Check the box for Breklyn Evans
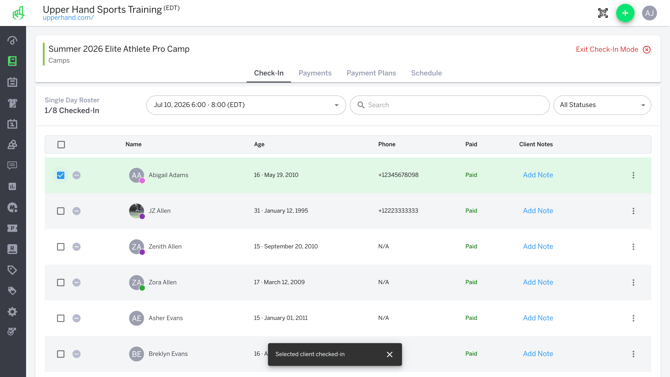 (x=61, y=354)
